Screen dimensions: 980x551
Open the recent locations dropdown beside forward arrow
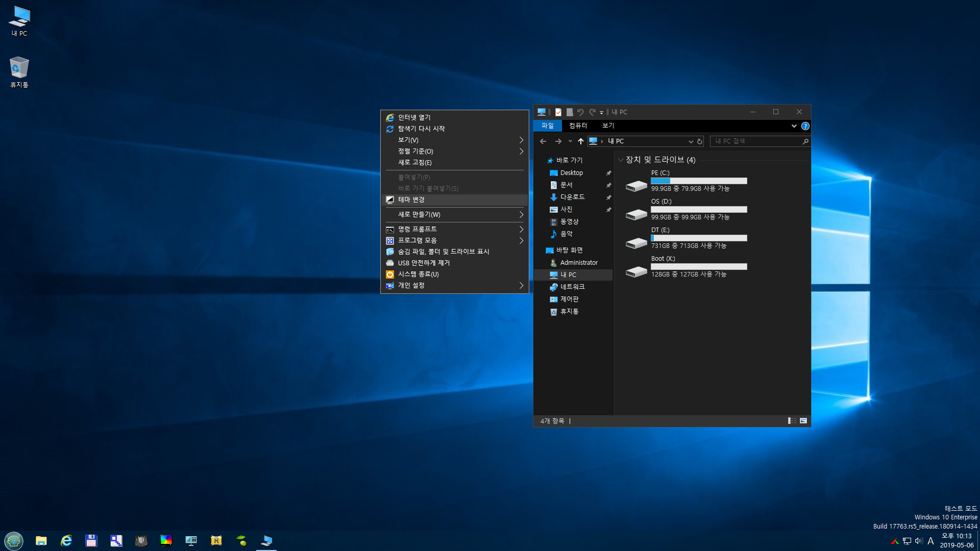(570, 141)
